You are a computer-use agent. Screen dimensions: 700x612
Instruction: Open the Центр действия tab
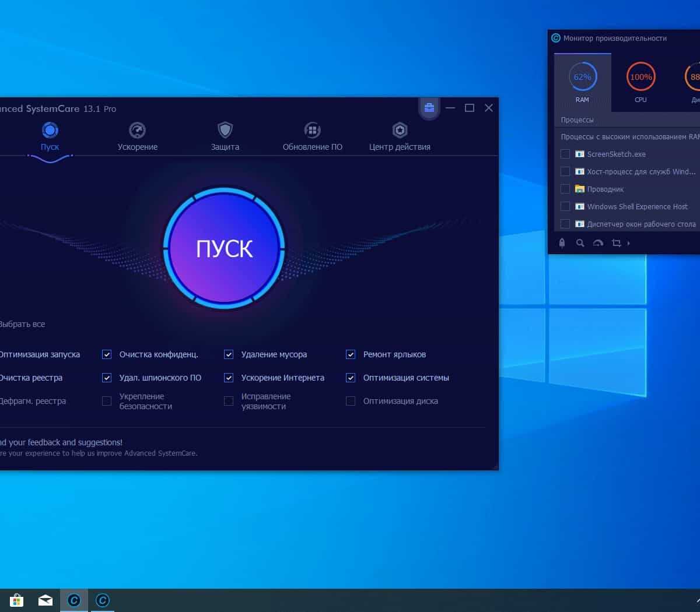tap(400, 136)
